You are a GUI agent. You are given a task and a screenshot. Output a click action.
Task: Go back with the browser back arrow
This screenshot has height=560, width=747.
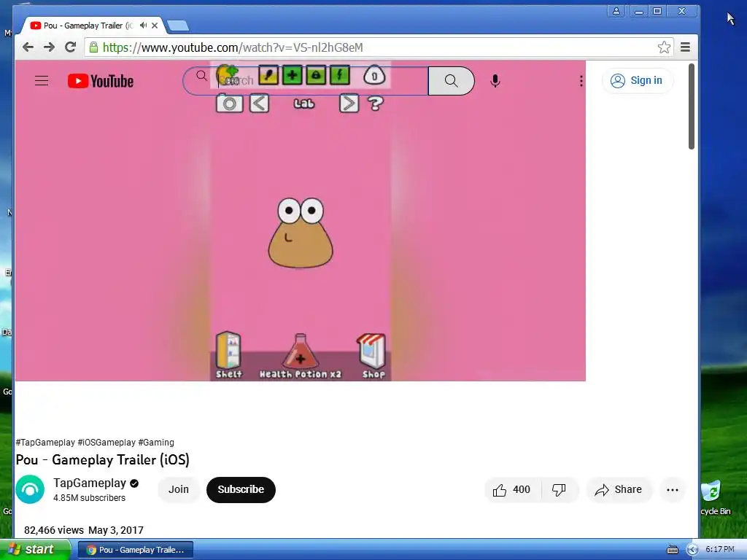point(28,47)
